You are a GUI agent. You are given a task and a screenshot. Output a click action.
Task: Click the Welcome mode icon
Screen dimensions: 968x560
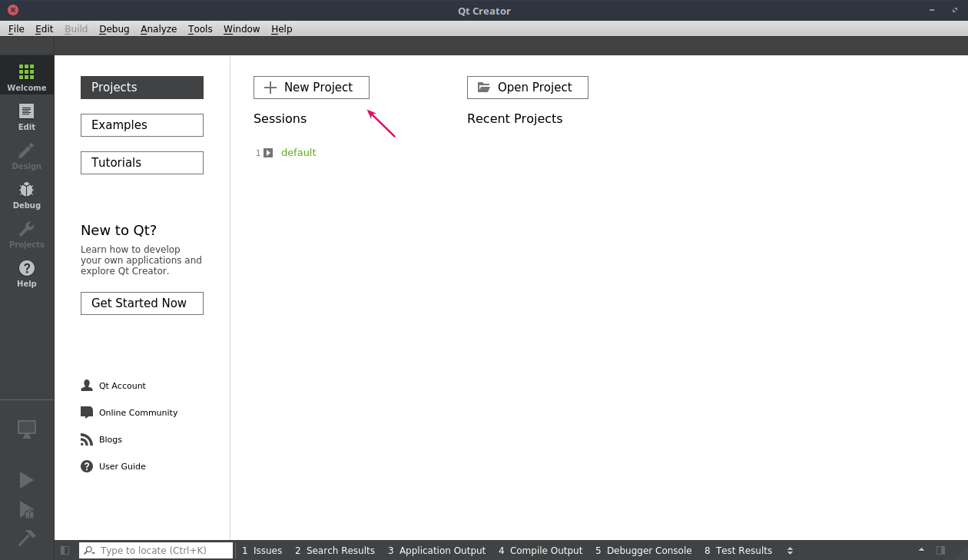point(26,75)
